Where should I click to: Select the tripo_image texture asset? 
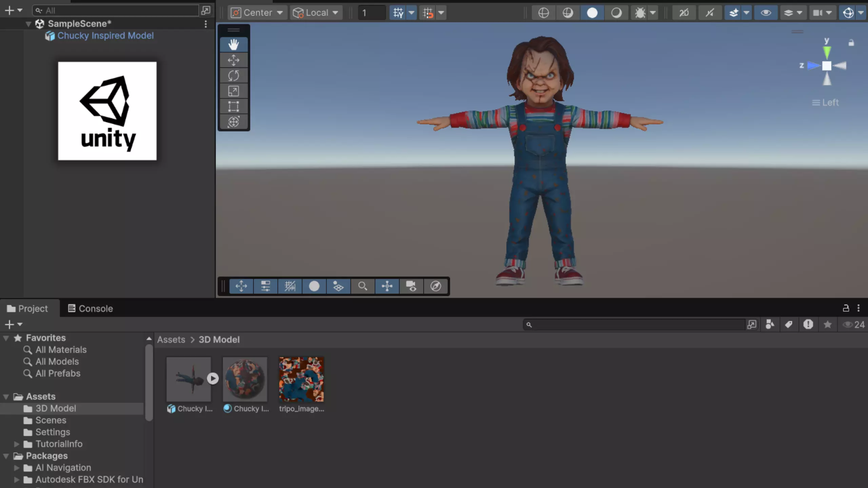[301, 380]
